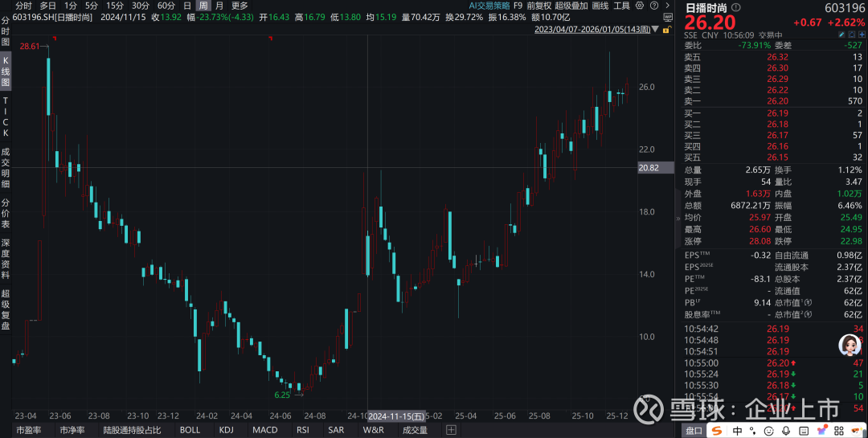This screenshot has width=868, height=438.
Task: Open the 工具 tools menu
Action: click(x=621, y=6)
